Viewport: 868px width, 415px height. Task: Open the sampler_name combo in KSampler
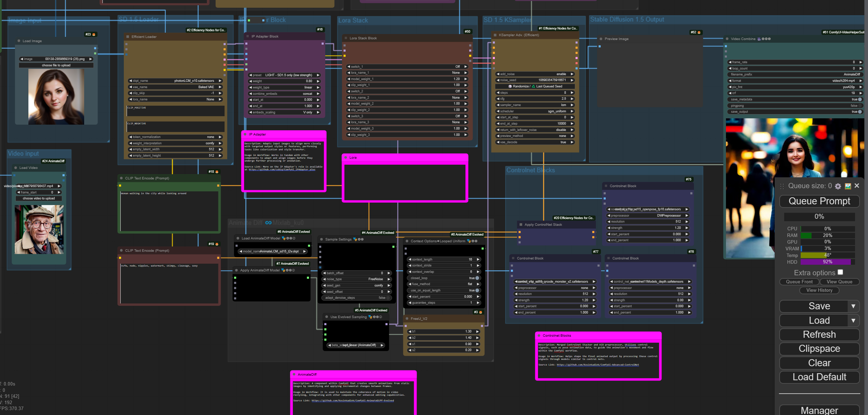(x=535, y=105)
